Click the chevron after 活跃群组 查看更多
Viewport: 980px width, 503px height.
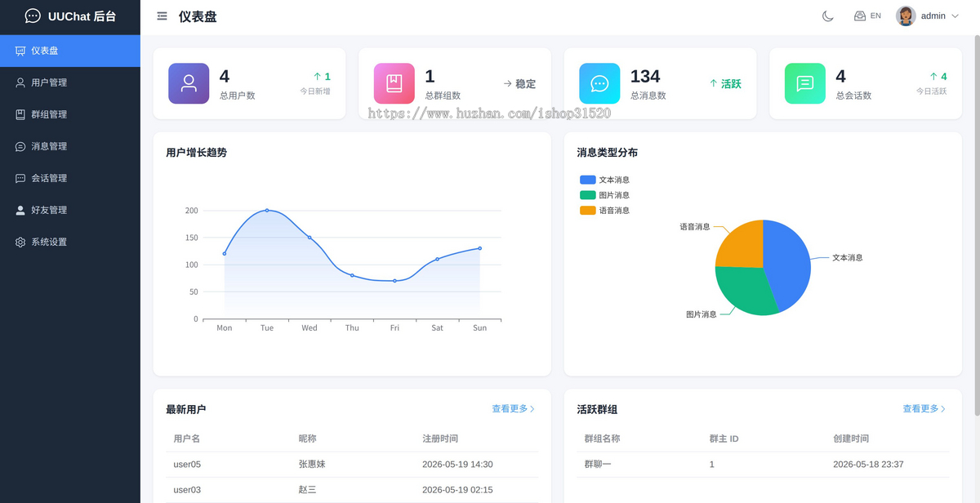tap(944, 409)
